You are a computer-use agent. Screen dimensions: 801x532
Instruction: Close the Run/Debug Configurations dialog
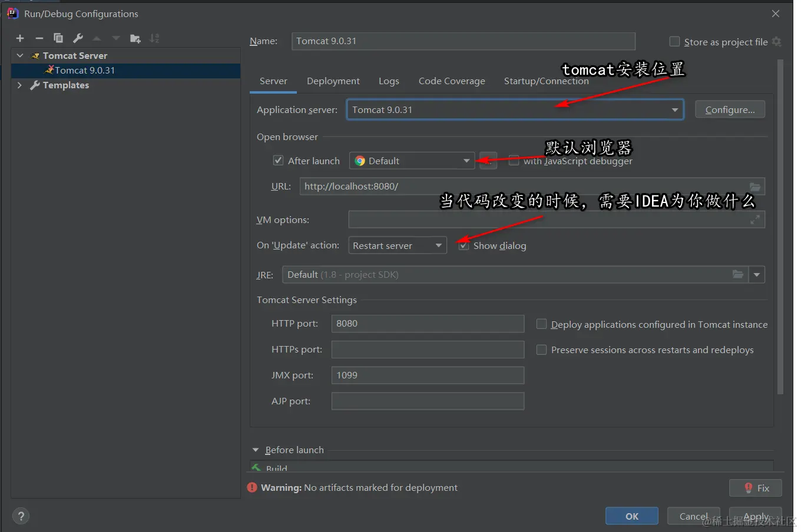click(x=776, y=14)
